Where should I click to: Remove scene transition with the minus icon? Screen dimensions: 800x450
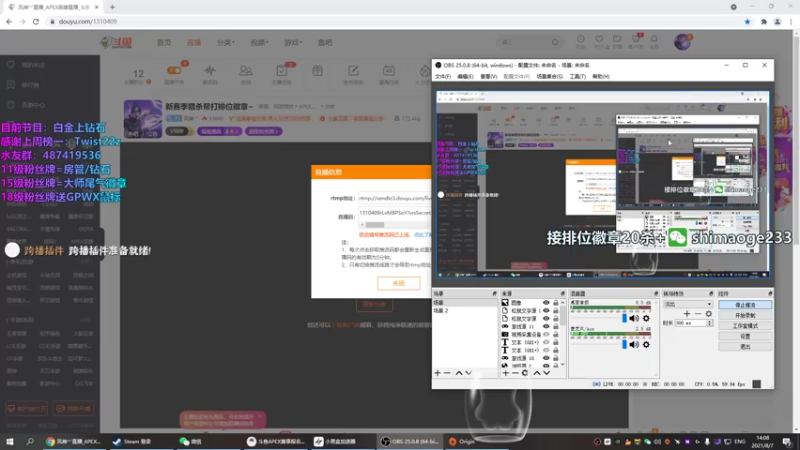coord(697,314)
